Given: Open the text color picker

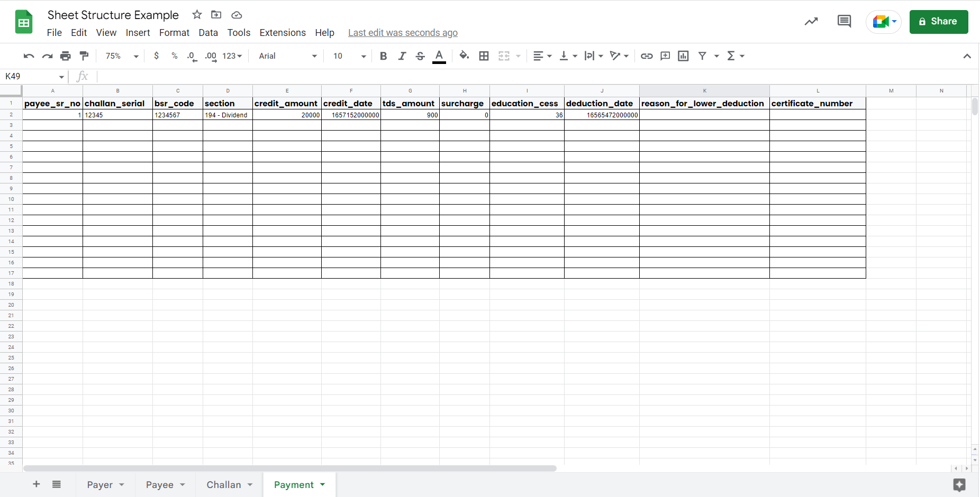Looking at the screenshot, I should pyautogui.click(x=439, y=56).
